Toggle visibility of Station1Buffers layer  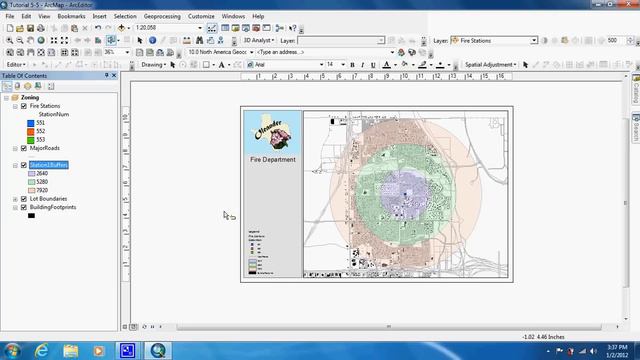pyautogui.click(x=24, y=165)
